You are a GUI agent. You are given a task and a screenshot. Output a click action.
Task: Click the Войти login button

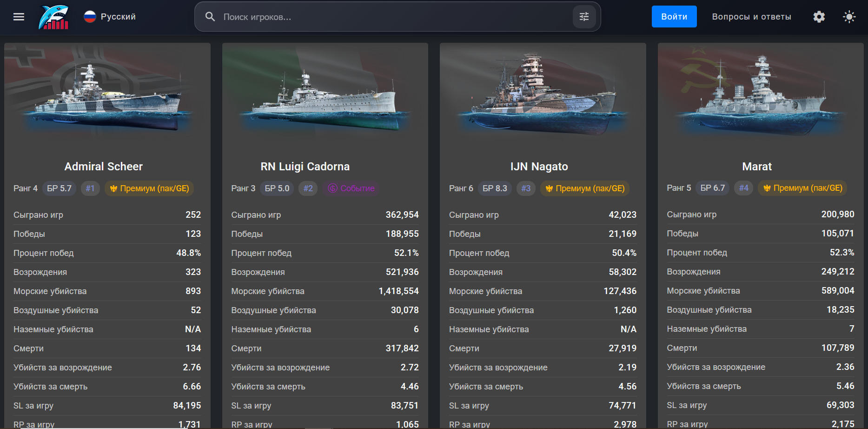674,17
